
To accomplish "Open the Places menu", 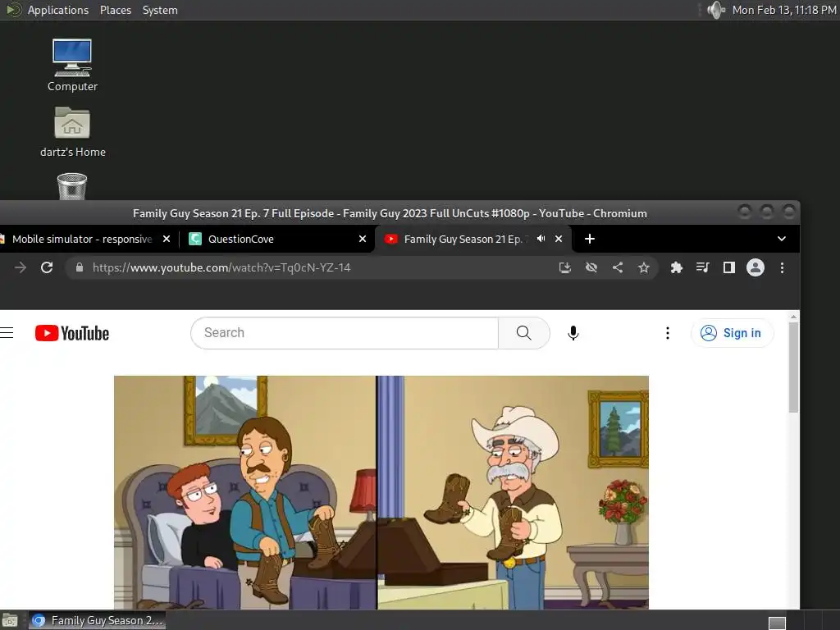I will [x=115, y=10].
